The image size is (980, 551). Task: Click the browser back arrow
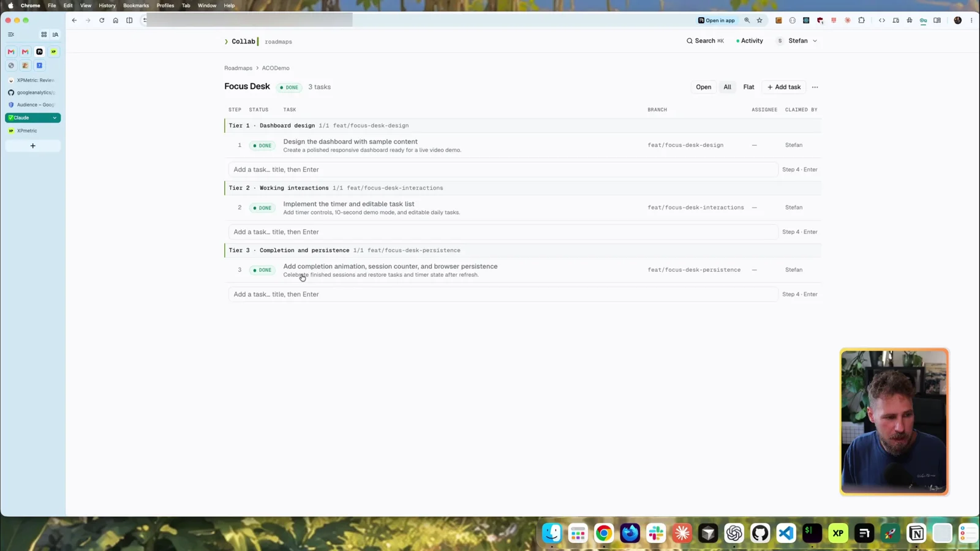pos(74,20)
